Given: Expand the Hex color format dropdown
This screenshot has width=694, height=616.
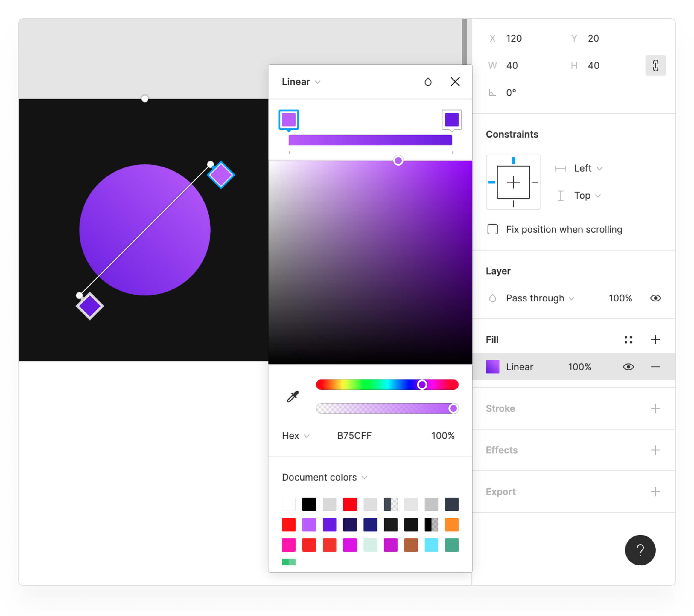Looking at the screenshot, I should (295, 436).
